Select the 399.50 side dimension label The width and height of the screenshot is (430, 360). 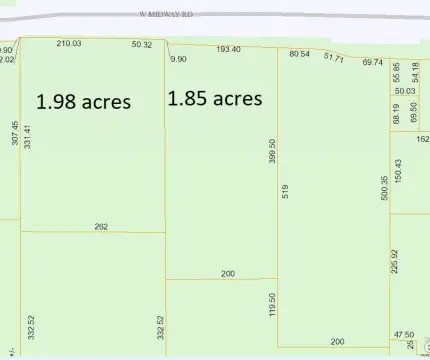tap(272, 151)
